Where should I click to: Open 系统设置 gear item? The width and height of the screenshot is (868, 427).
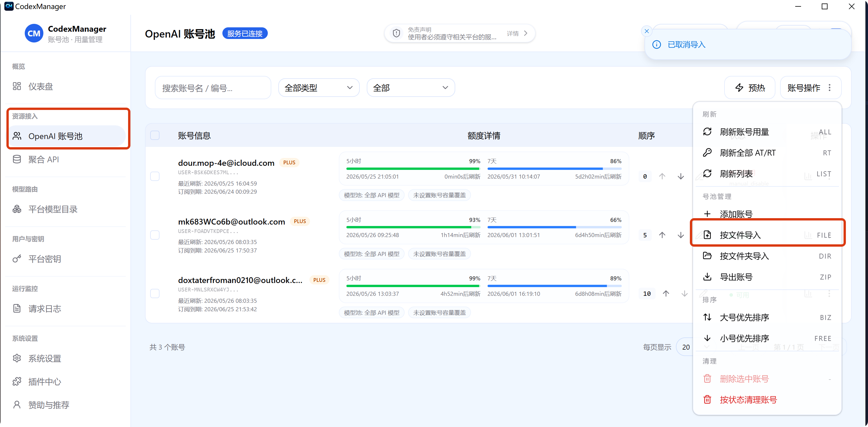click(66, 358)
